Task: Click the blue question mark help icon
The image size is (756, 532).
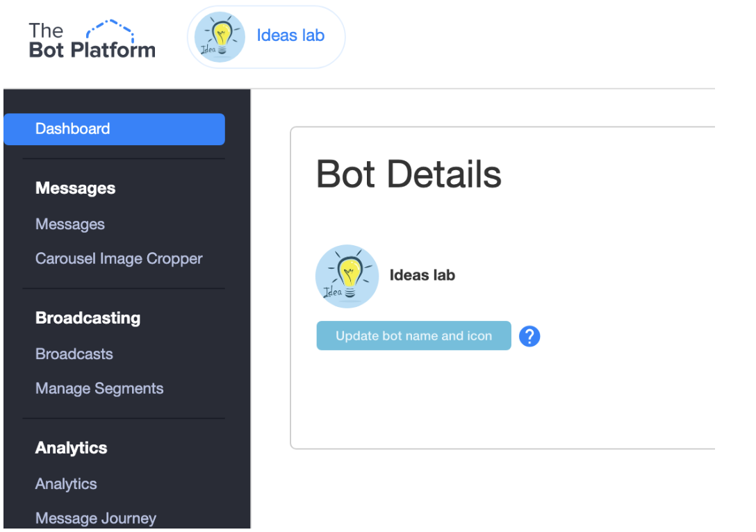Action: coord(529,336)
